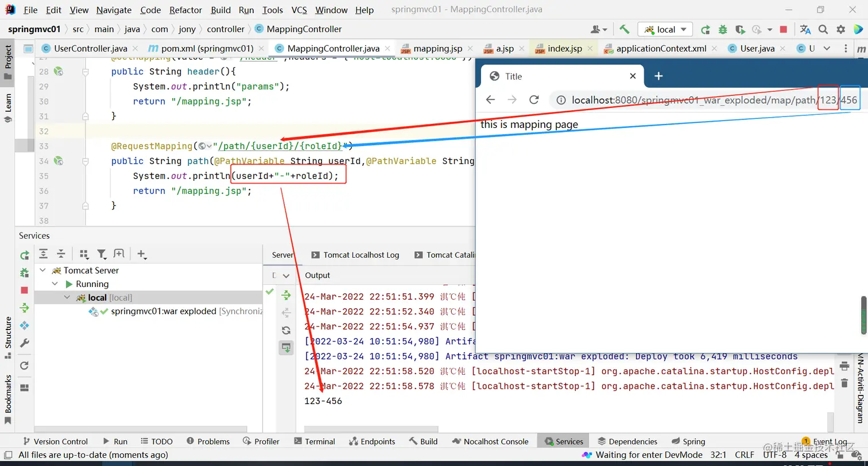Toggle tool window bars in status bar corner

click(x=7, y=455)
